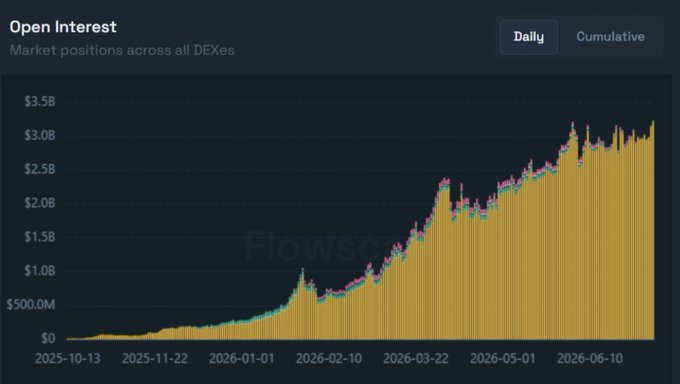Click the $2.5B y-axis label
Screen dimensions: 680x384
coord(40,169)
